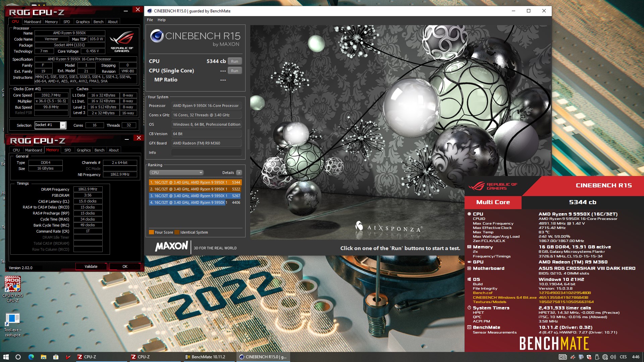Select Mainboard tab in lower CPU-Z window
This screenshot has width=644, height=362.
[x=34, y=150]
